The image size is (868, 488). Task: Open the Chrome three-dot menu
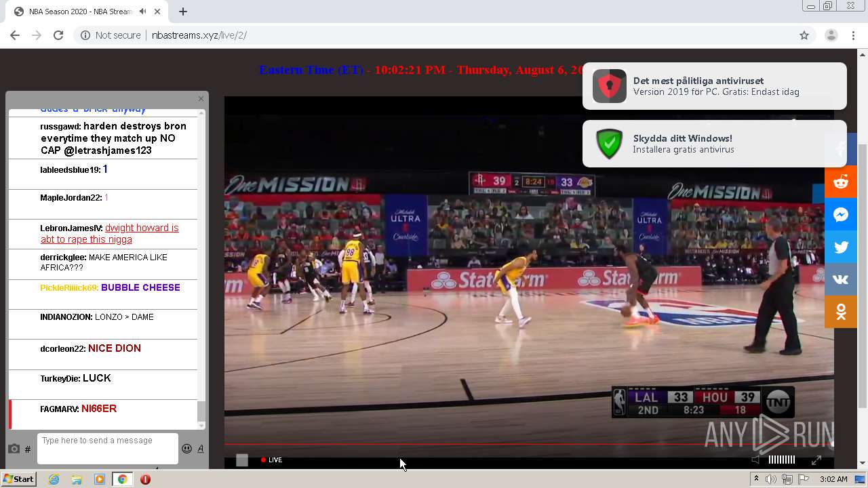[853, 35]
